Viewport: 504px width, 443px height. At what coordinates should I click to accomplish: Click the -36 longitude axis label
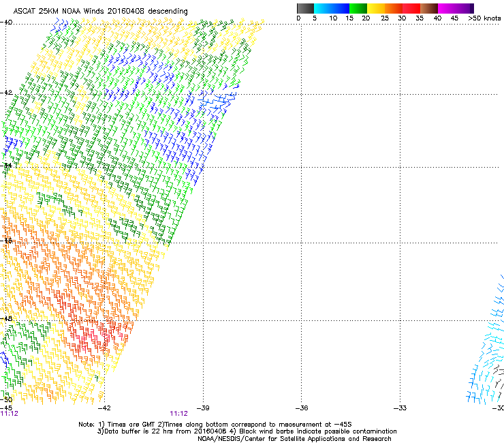[x=302, y=408]
